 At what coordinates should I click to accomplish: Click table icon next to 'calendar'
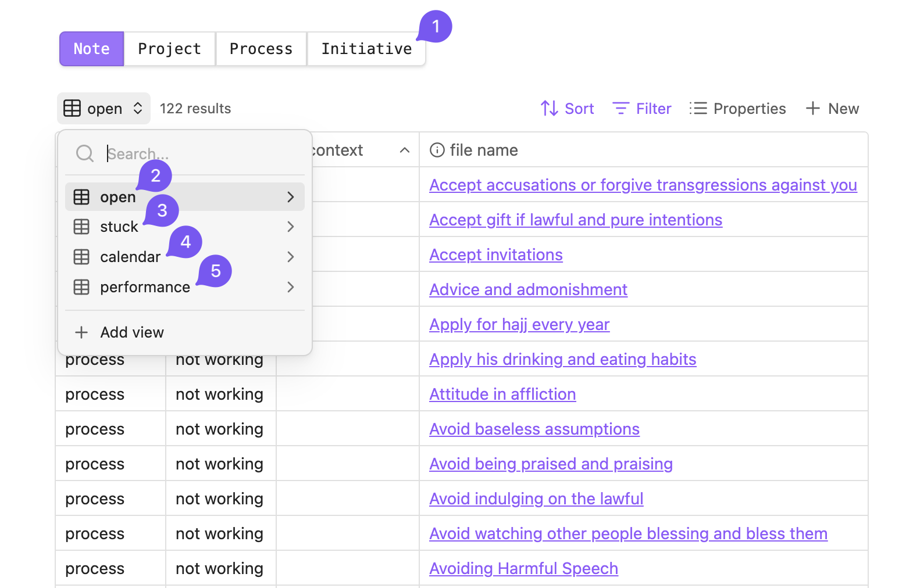coord(81,257)
